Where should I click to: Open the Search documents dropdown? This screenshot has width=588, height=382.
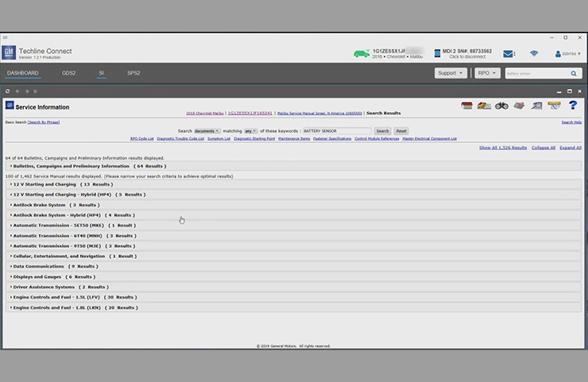tap(207, 131)
